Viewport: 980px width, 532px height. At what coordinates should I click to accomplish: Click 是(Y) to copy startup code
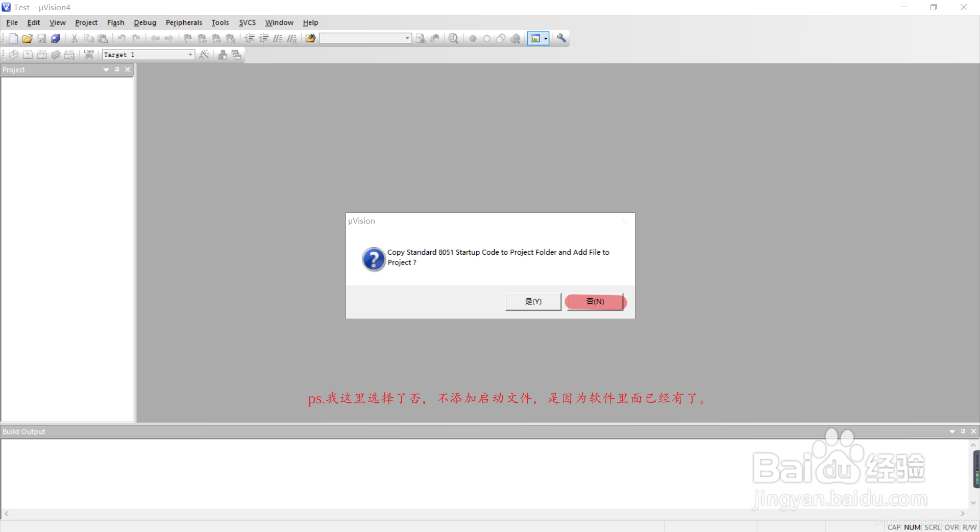(533, 302)
